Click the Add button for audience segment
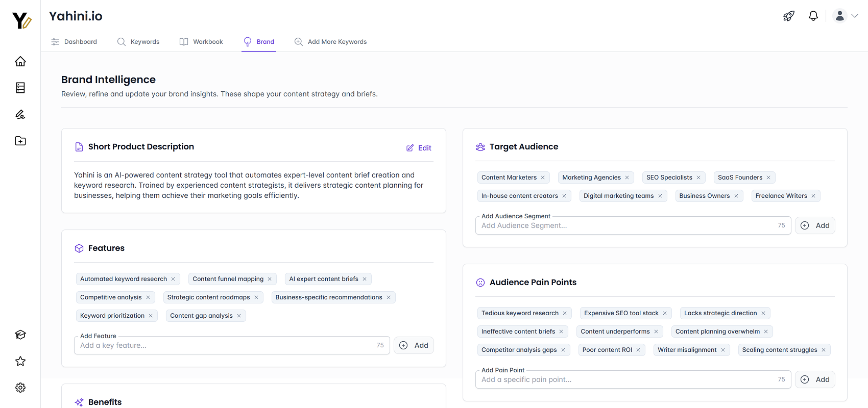 (815, 225)
